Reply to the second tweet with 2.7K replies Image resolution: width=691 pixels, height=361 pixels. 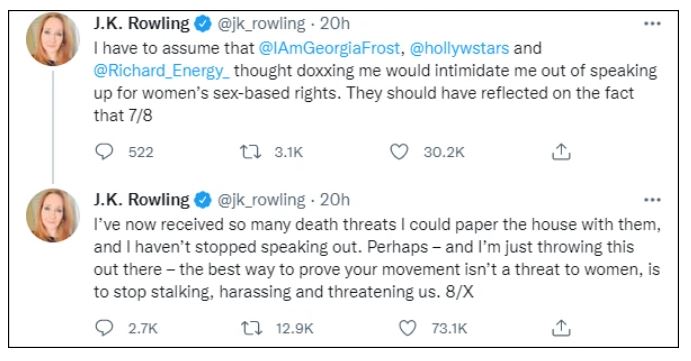click(x=104, y=328)
